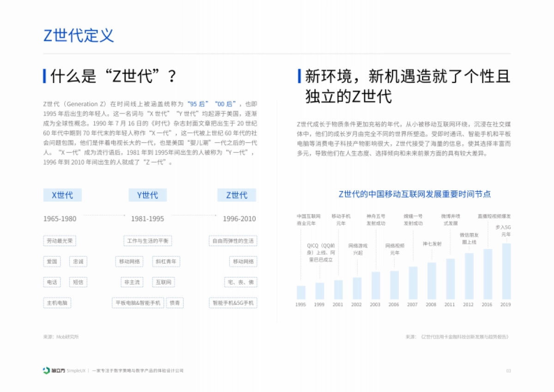Screen dimensions: 554x392
Task: Open the Z世代信用卡金融科技报告 source link
Action: pyautogui.click(x=458, y=336)
